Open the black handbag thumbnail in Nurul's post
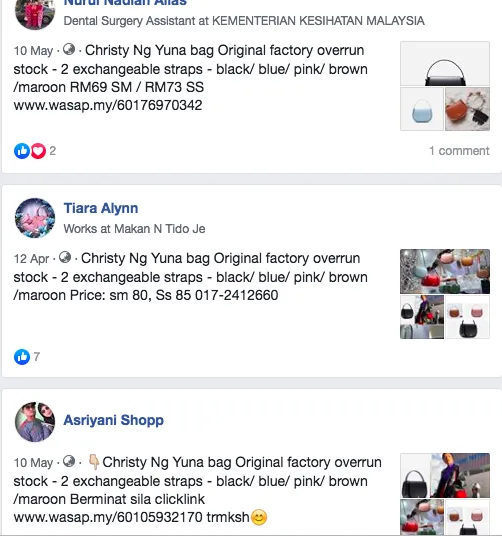Viewport: 502px width, 536px height. tap(445, 64)
